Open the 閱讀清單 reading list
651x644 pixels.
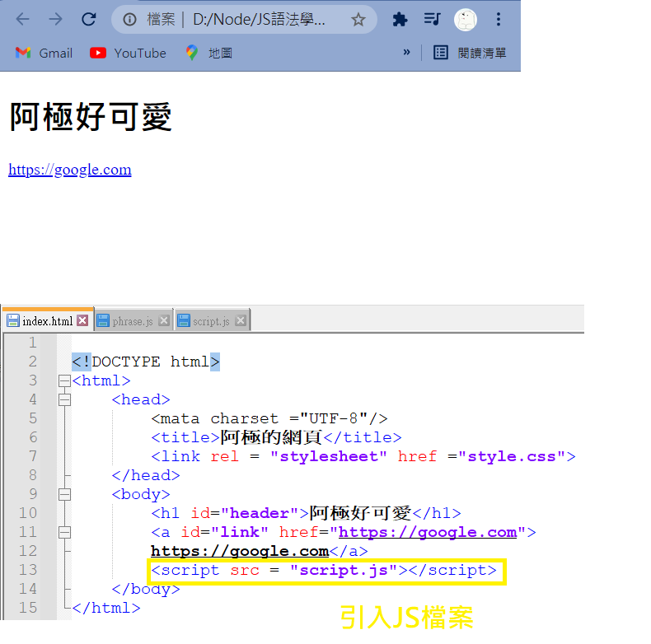470,53
